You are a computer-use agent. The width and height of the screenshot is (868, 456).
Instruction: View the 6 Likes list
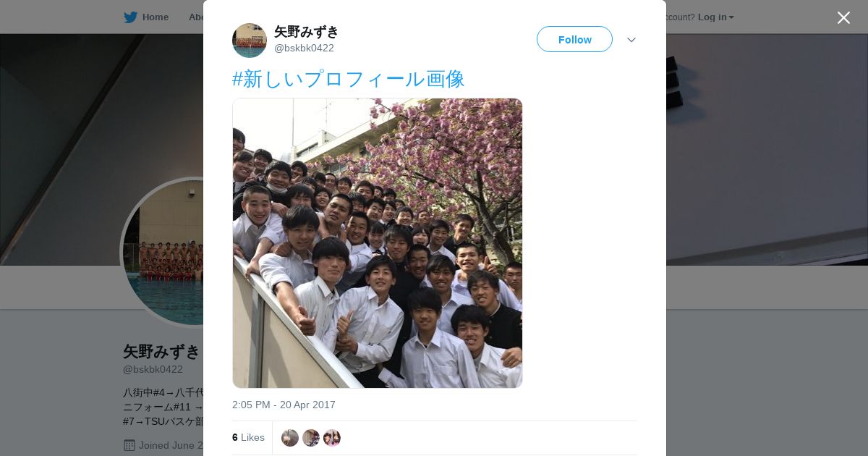point(248,437)
